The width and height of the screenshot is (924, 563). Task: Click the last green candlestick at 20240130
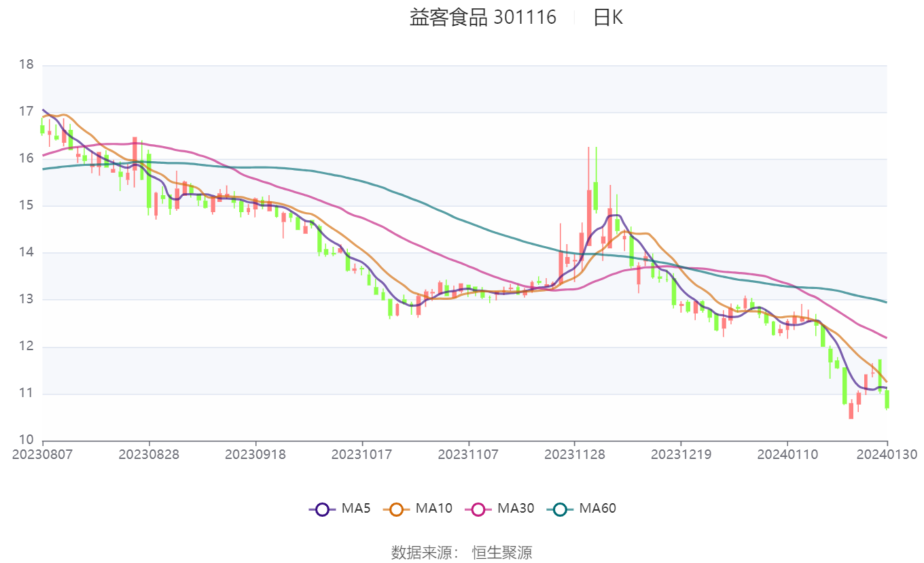tap(887, 399)
